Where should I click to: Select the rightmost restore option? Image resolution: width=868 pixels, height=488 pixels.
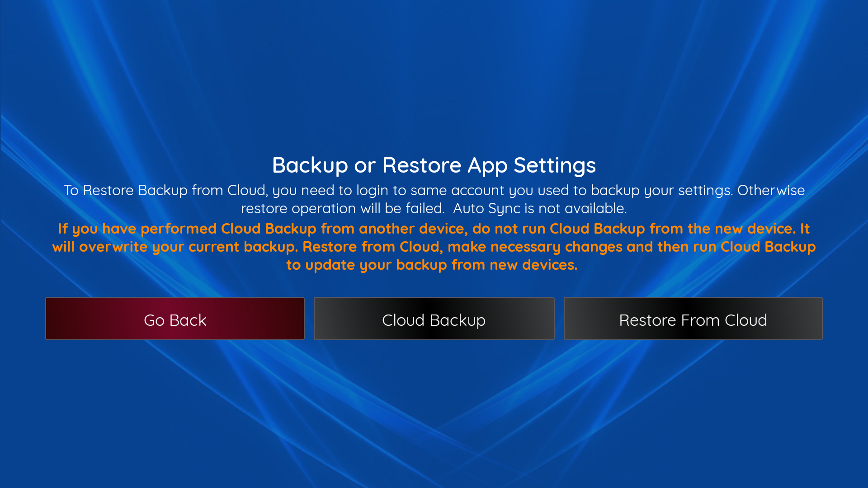(x=693, y=319)
